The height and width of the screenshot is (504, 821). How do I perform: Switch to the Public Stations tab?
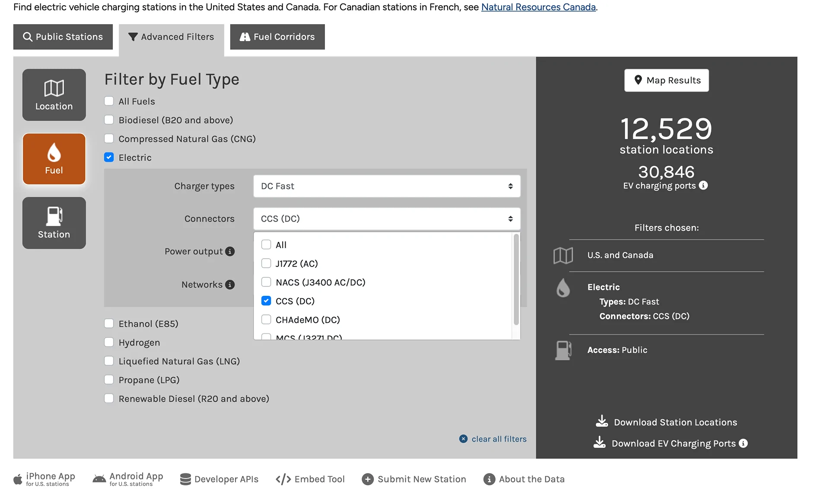[x=63, y=37]
